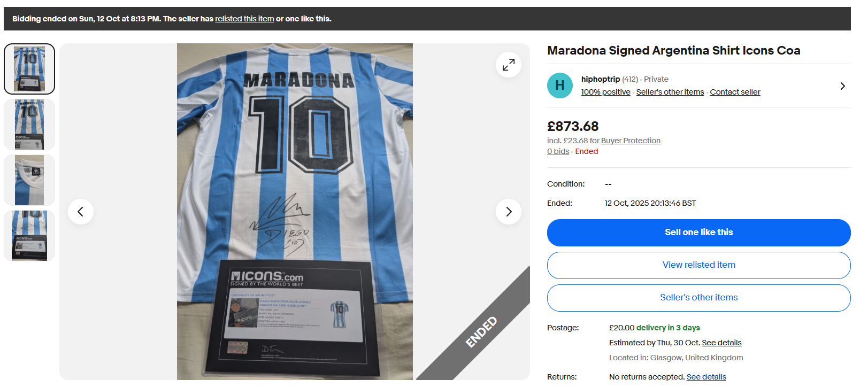Go to the previous image with left arrow

[81, 212]
